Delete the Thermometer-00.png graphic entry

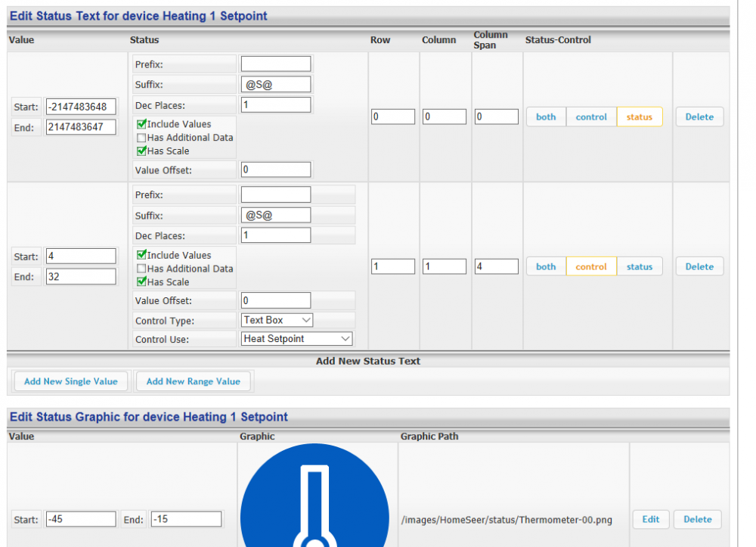697,520
